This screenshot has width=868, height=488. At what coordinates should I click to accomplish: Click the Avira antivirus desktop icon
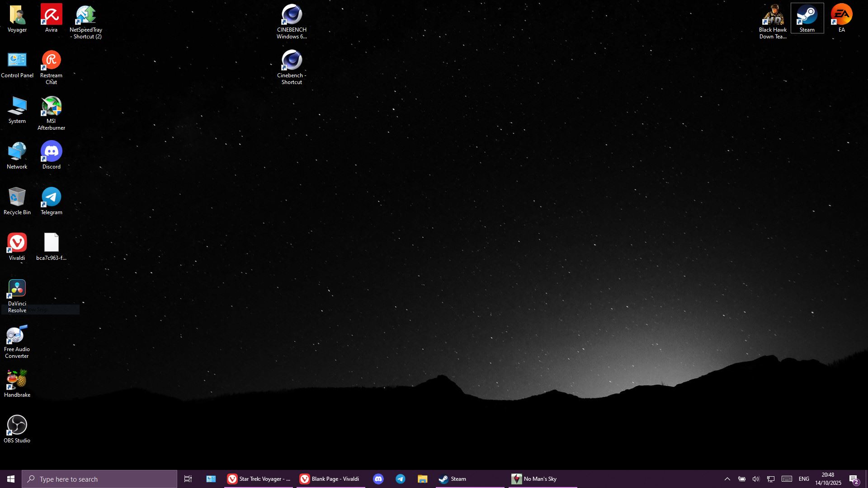[x=51, y=15]
